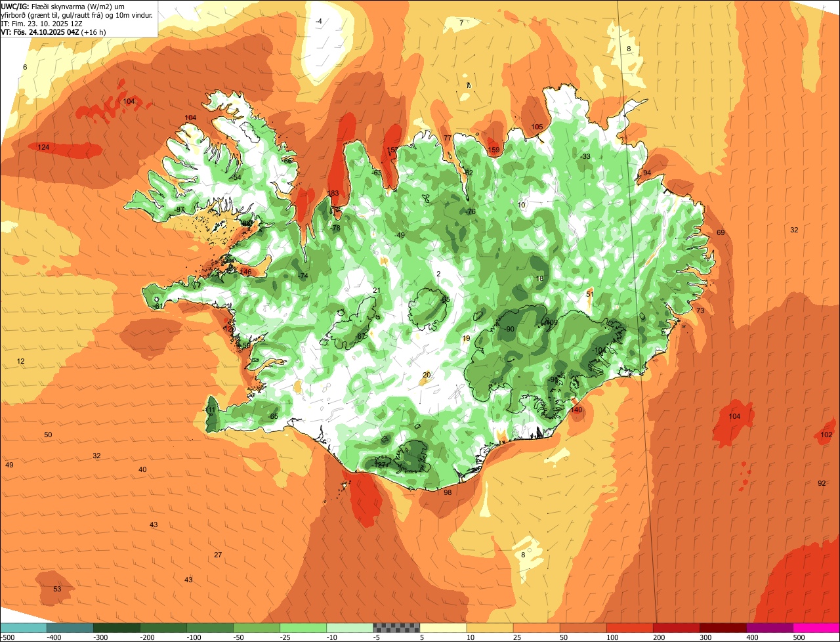Click the flux value '183' on the map
840x642 pixels.
[x=333, y=193]
